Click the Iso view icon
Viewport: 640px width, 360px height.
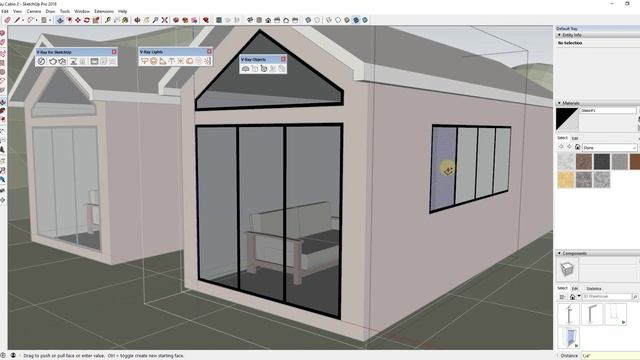[x=250, y=20]
